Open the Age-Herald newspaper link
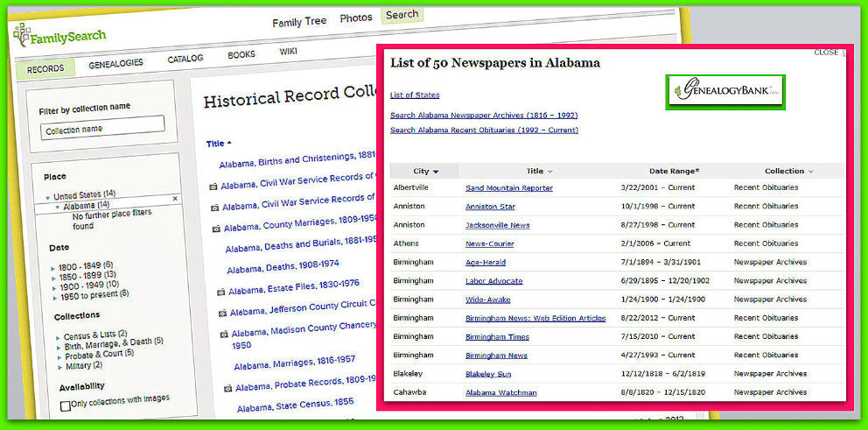 (486, 262)
